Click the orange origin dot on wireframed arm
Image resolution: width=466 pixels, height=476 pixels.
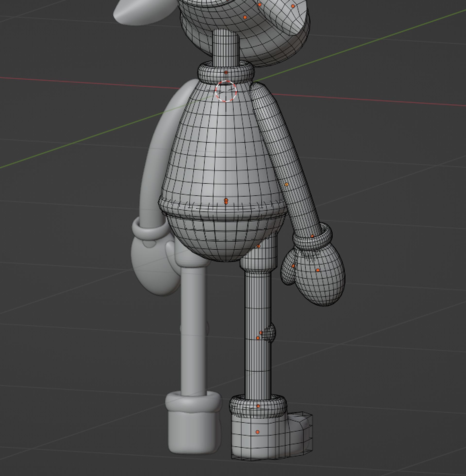[287, 184]
